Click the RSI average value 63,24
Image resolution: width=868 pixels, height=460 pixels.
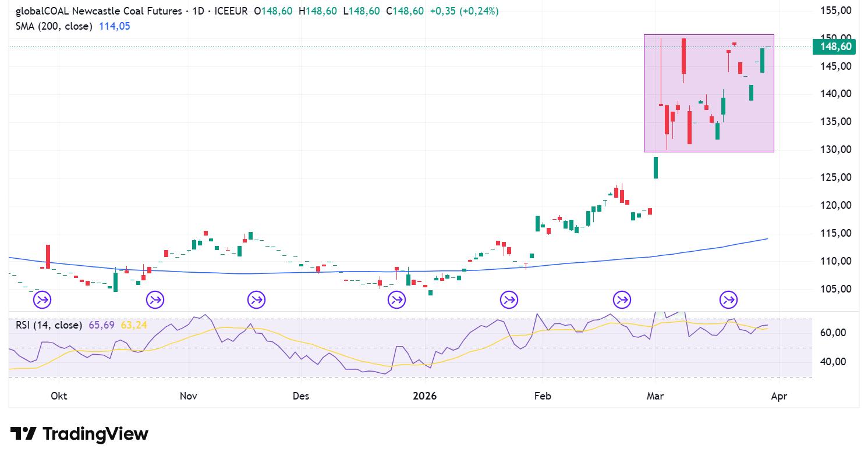[134, 325]
